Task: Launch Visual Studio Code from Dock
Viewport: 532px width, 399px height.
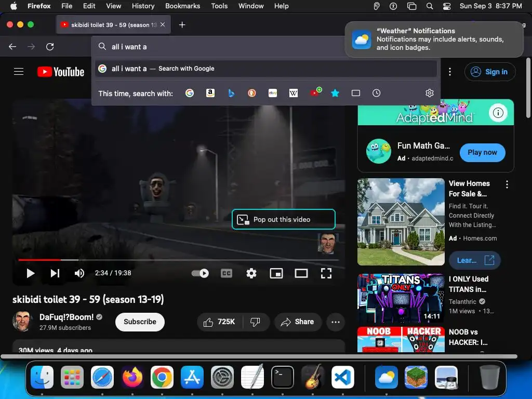Action: coord(343,377)
